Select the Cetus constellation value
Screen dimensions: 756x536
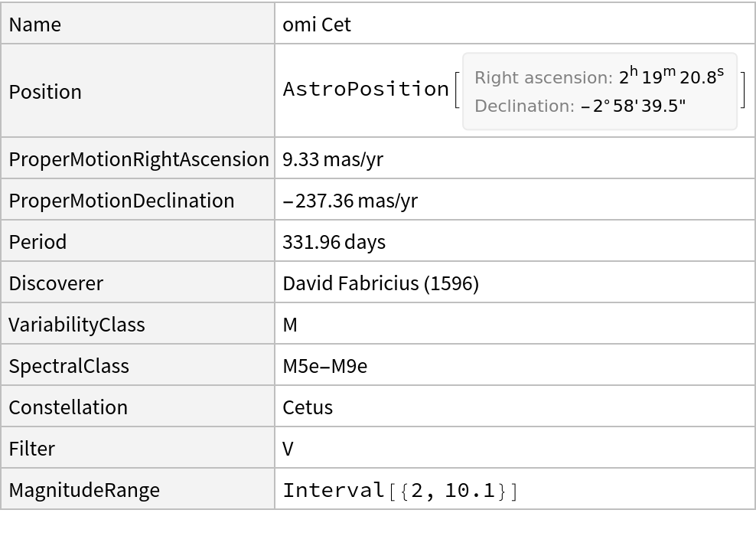click(308, 407)
